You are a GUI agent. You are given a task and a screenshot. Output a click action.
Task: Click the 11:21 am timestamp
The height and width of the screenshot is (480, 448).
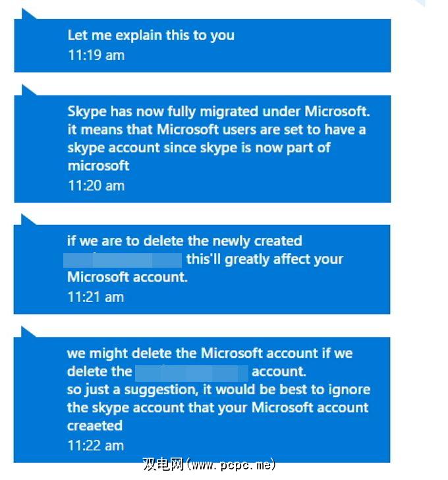[96, 297]
